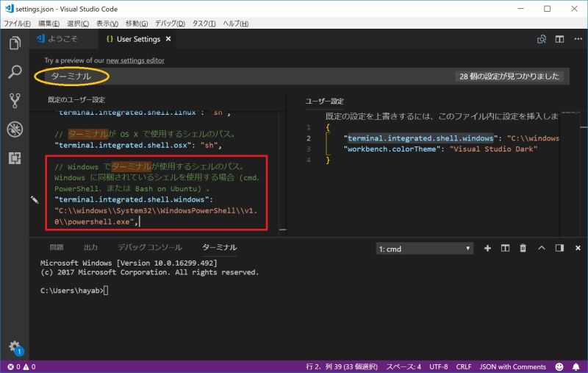This screenshot has width=588, height=373.
Task: Click line 2 terminal.integrated.shell.windows in user settings
Action: [x=451, y=138]
